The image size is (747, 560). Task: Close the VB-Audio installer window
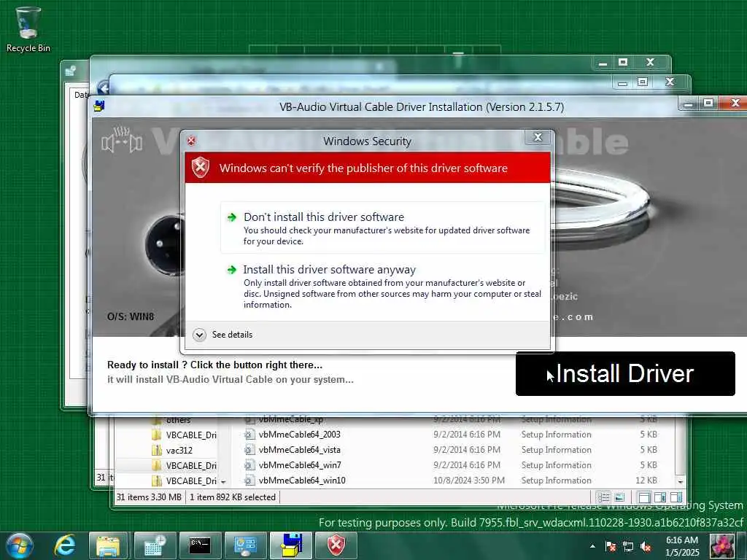point(734,103)
